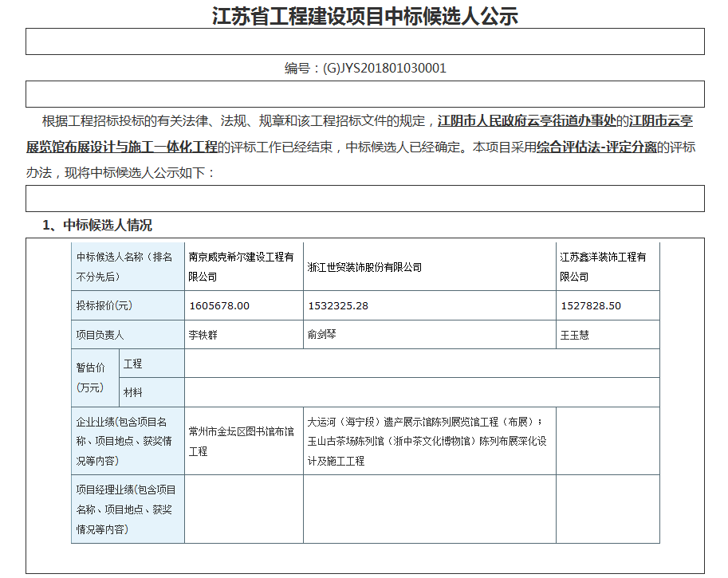Select the number (G)JYS201801030001
Screen dimensions: 728x578
pyautogui.click(x=385, y=69)
